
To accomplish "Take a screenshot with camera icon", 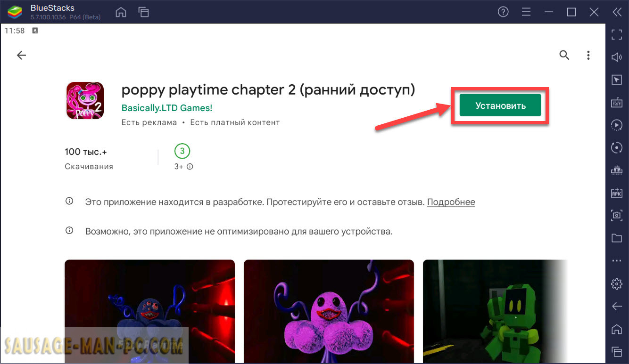I will [x=617, y=215].
